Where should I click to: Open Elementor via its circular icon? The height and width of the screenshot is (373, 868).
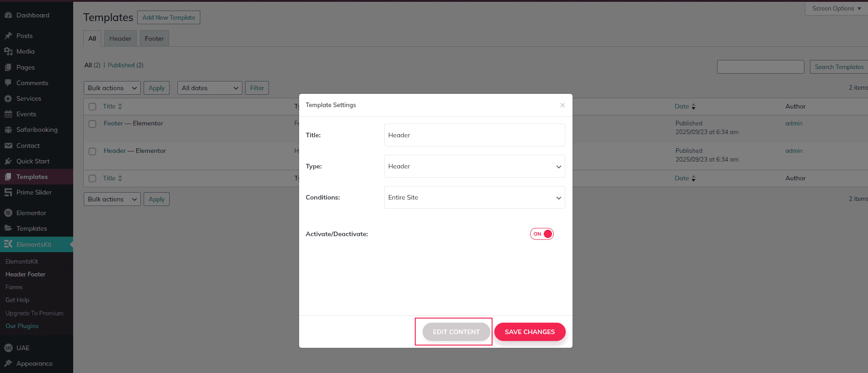[8, 213]
